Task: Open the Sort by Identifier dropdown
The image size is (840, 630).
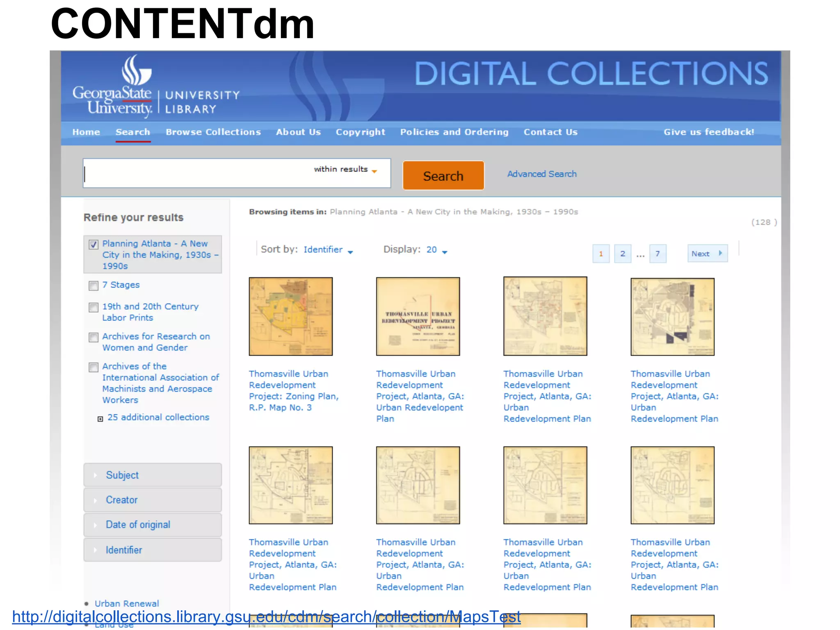Action: click(x=328, y=250)
